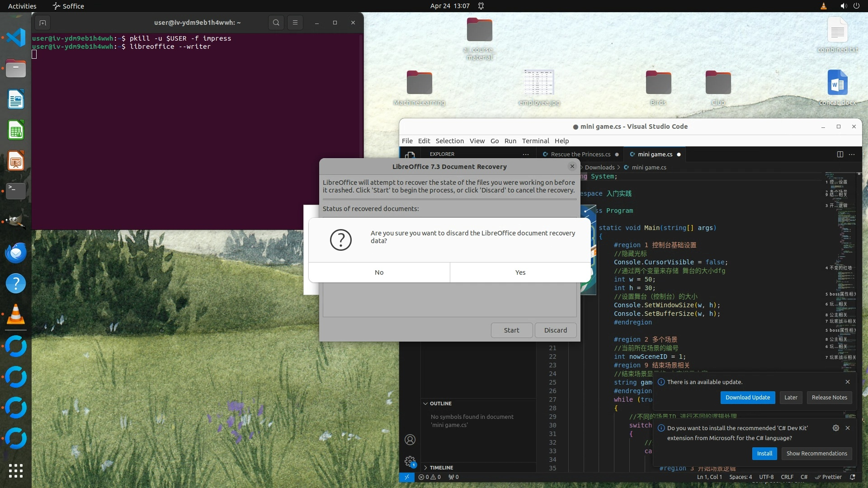
Task: Click the VS Code accounts icon
Action: 410,440
